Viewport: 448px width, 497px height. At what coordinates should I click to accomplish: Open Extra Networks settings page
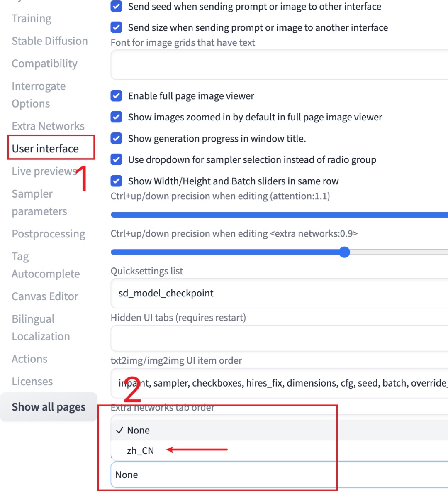click(48, 126)
